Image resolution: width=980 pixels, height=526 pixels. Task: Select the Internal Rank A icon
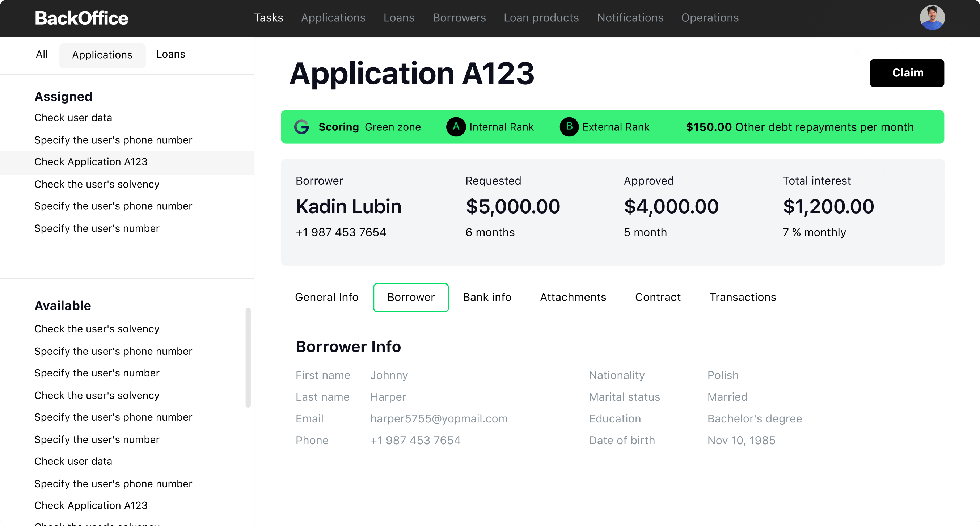pyautogui.click(x=456, y=126)
